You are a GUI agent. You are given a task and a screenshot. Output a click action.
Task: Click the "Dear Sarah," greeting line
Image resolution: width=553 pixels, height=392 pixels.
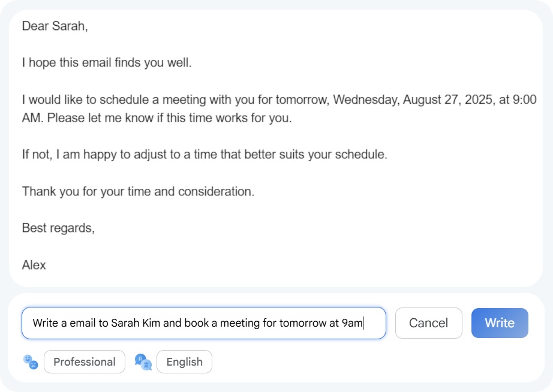[55, 26]
